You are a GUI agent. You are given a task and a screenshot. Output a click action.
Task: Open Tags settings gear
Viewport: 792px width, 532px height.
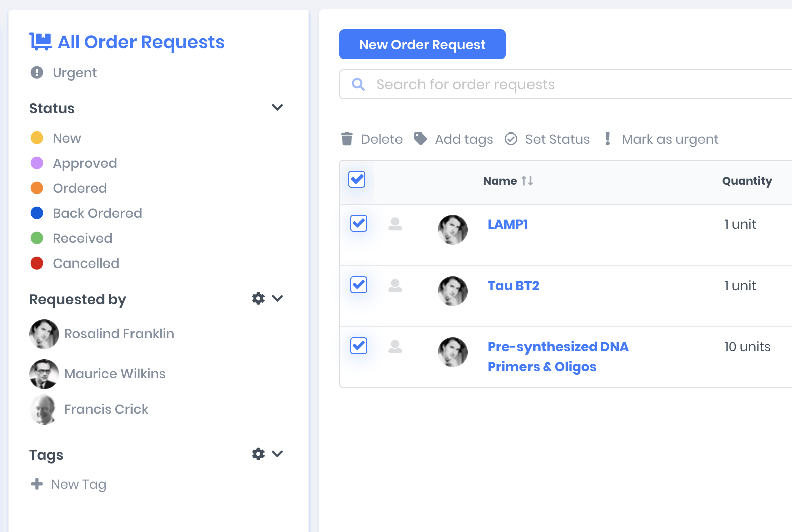coord(258,454)
